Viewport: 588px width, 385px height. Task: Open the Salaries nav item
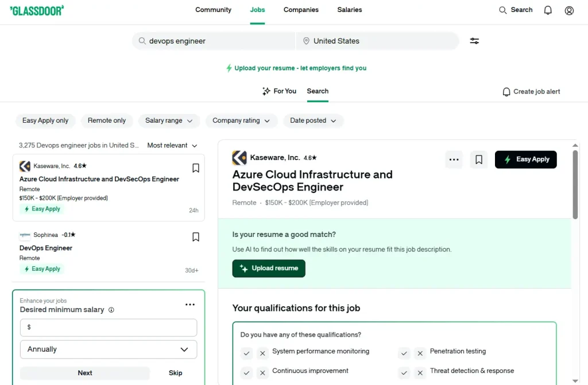(350, 10)
